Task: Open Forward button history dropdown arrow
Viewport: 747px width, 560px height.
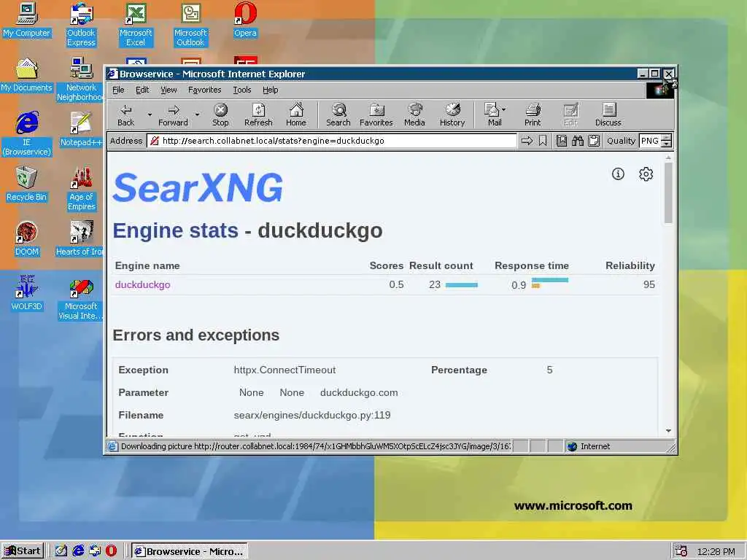Action: pyautogui.click(x=197, y=114)
